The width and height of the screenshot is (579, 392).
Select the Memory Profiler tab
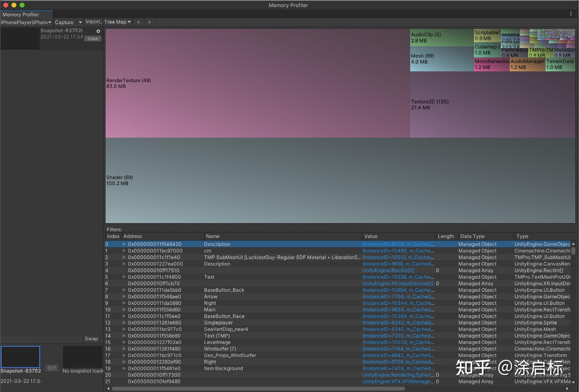(26, 15)
